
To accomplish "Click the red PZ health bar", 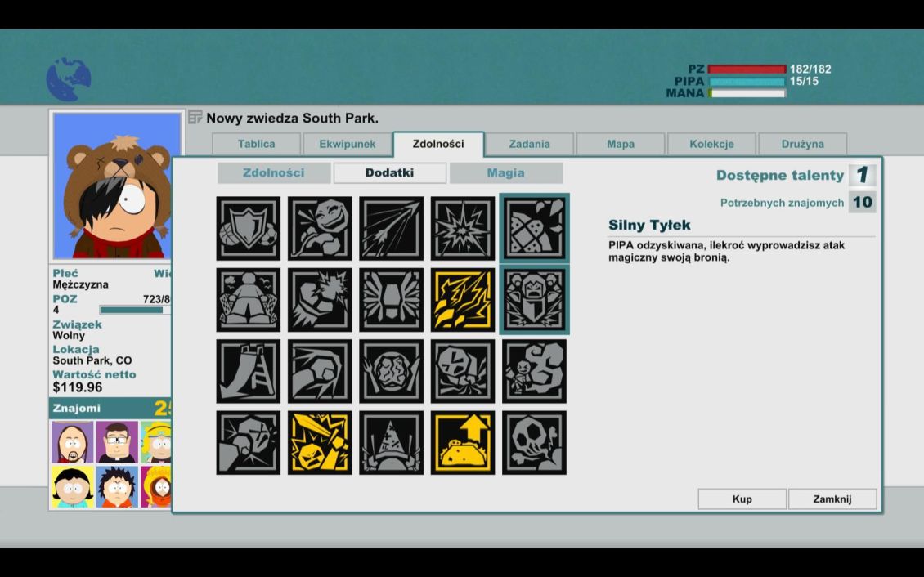I will coord(747,69).
